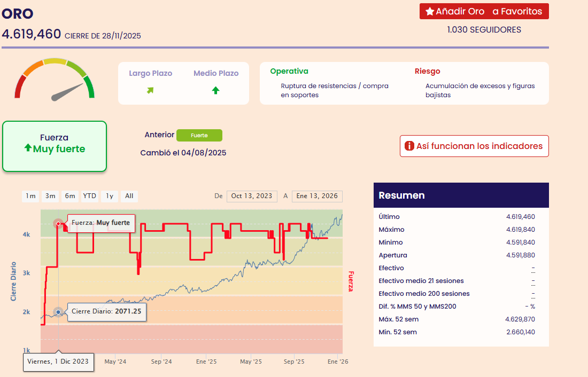
Task: Click the Efectivo medio 21 sesiones label
Action: [x=421, y=281]
